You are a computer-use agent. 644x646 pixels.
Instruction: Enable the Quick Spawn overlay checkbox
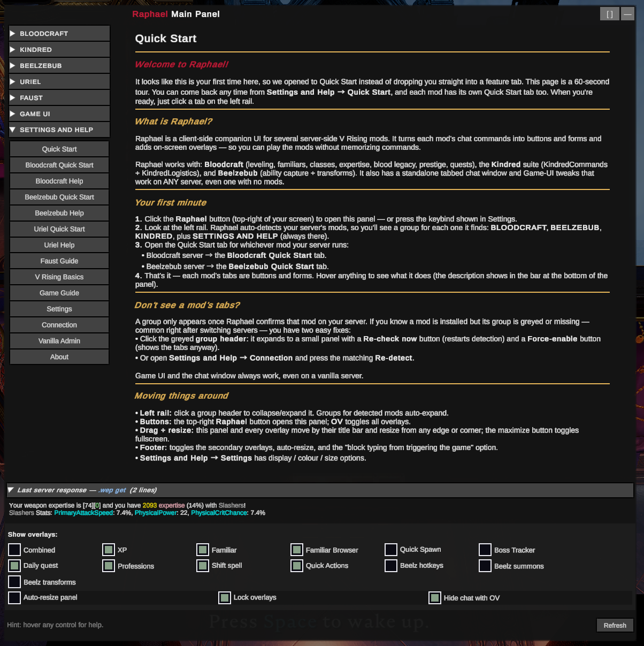(391, 550)
